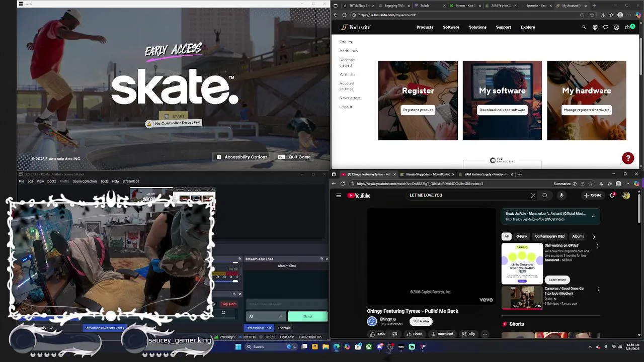
Task: Start YouTube voice search microphone
Action: [561, 196]
